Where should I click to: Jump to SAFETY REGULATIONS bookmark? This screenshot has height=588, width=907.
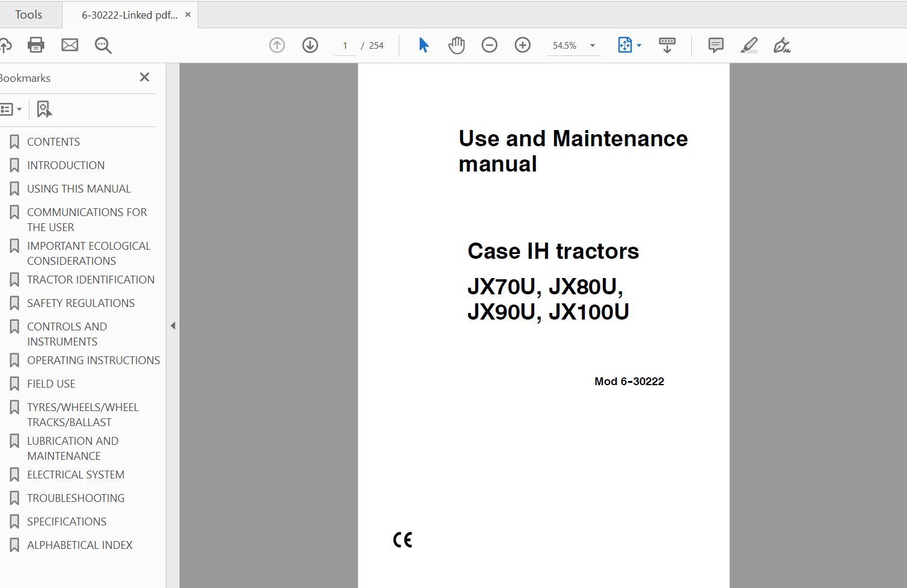(81, 303)
